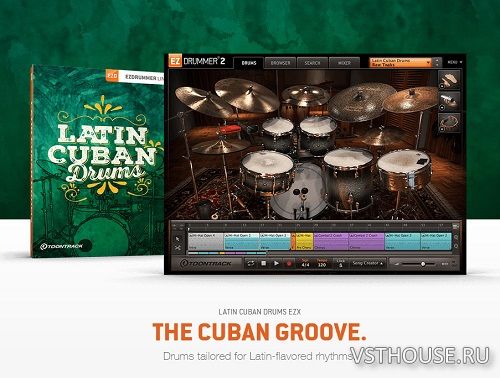This screenshot has width=500, height=378.
Task: Select the first purple Chorus clip
Action: [x=331, y=241]
